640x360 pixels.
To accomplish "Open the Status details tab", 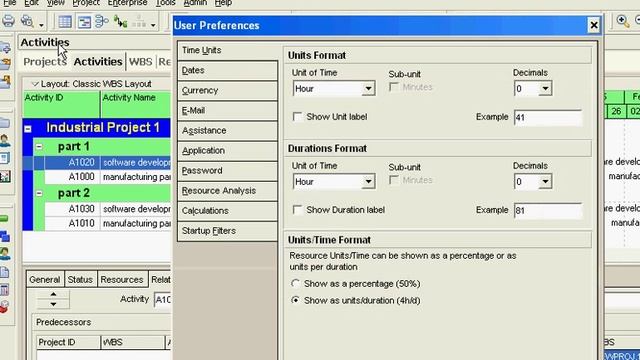I will [x=80, y=279].
